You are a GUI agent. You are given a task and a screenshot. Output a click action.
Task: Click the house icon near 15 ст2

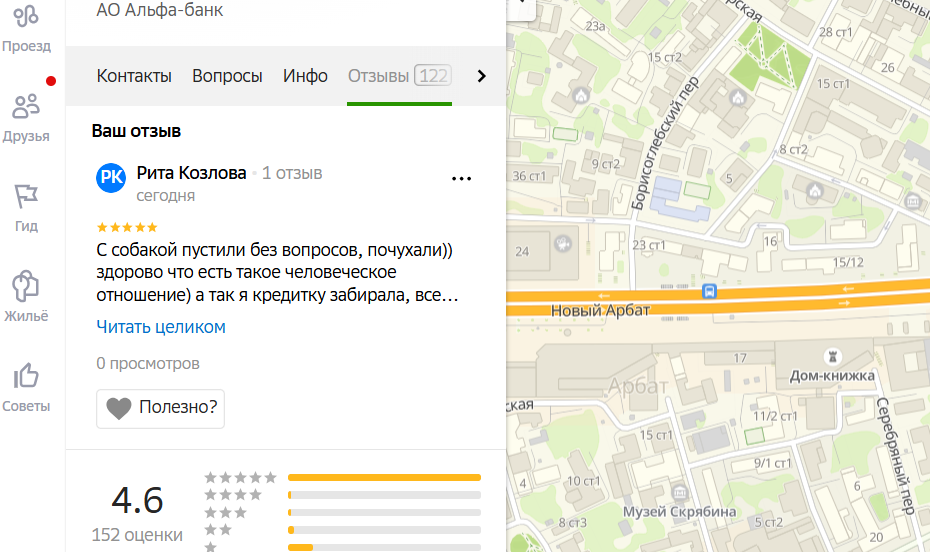click(738, 97)
